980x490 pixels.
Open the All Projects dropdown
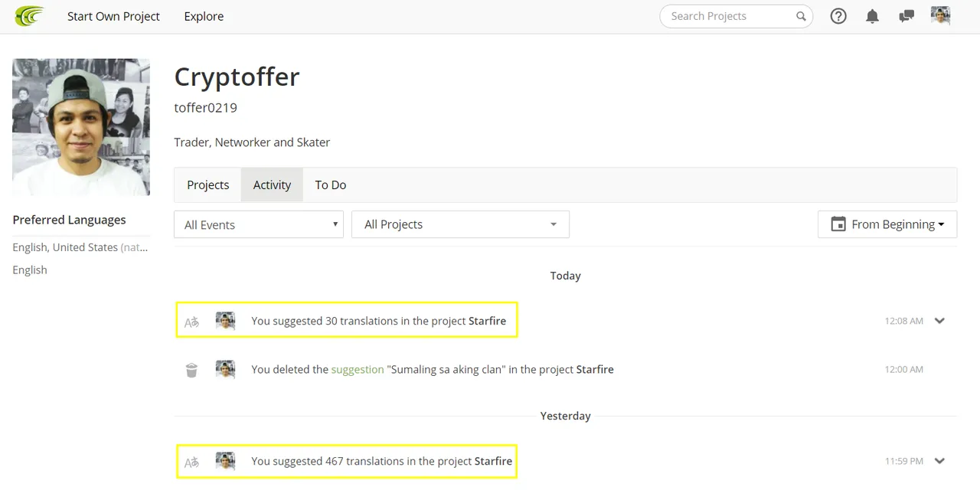(460, 224)
